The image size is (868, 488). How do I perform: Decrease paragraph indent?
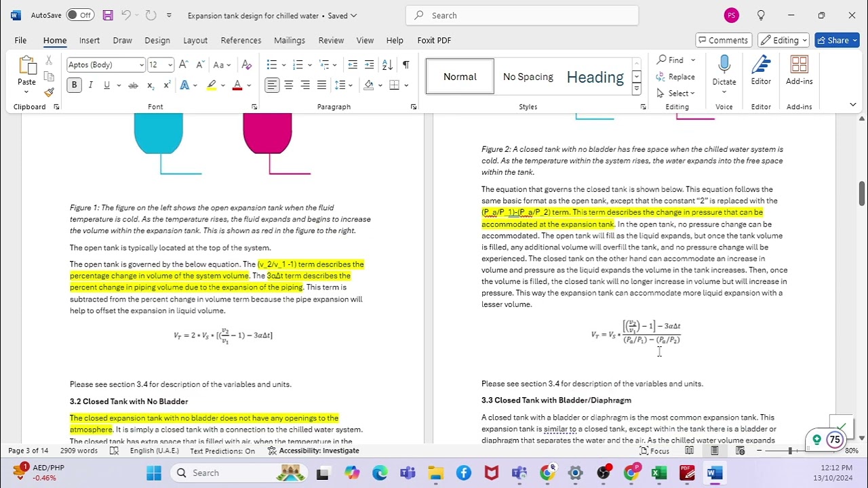[x=353, y=64]
